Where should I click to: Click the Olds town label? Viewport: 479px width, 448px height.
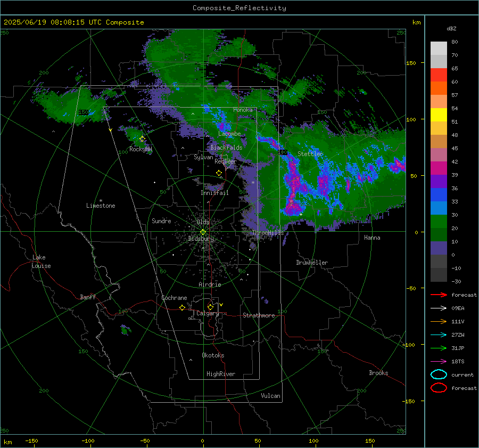tap(203, 222)
